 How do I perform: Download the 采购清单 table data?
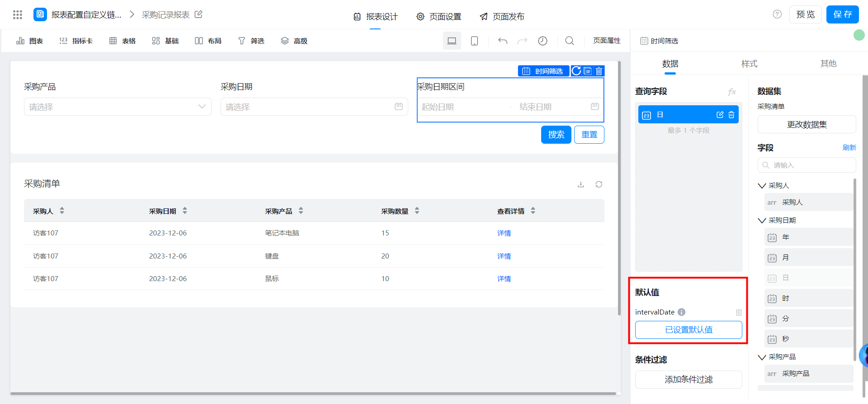581,184
